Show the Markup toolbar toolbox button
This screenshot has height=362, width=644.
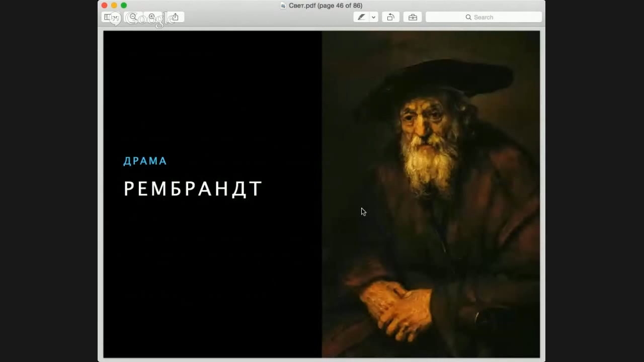[x=413, y=17]
